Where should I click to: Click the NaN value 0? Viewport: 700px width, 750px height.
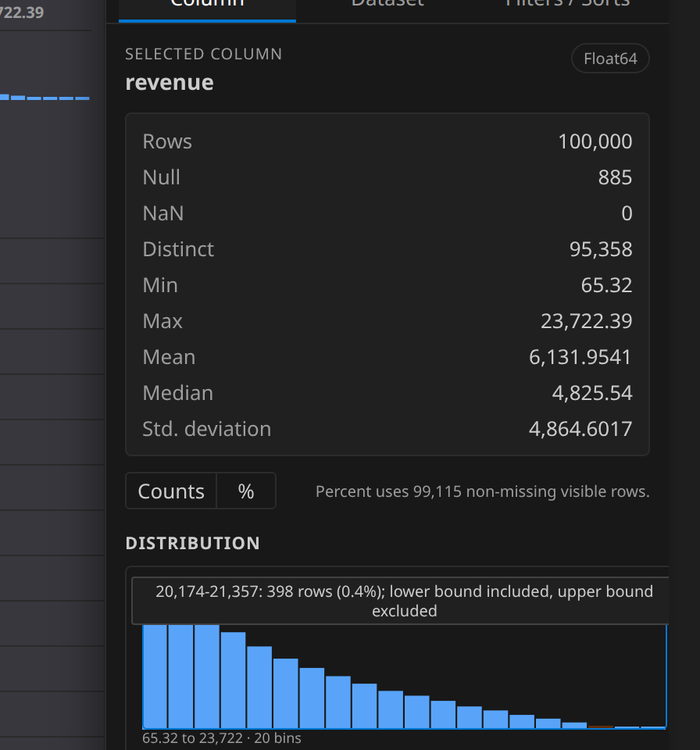[627, 213]
